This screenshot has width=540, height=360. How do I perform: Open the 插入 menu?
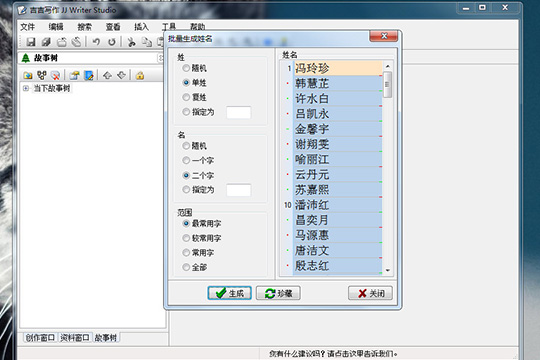[141, 27]
